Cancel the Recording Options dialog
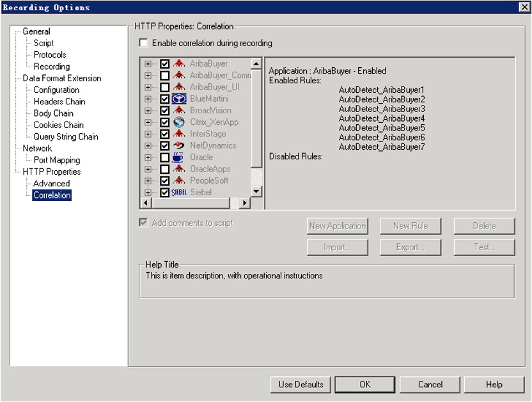Image resolution: width=532 pixels, height=402 pixels. [x=430, y=385]
